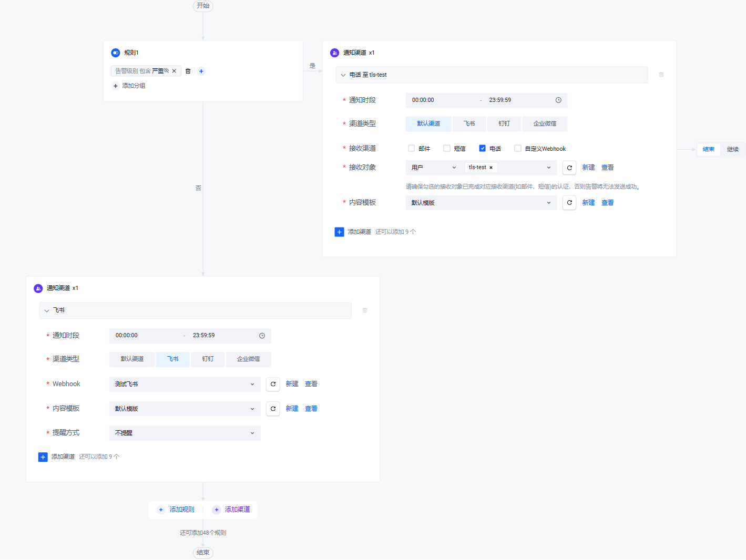Select 企业微信 in lower panel
Screen dimensions: 746x560
click(249, 359)
